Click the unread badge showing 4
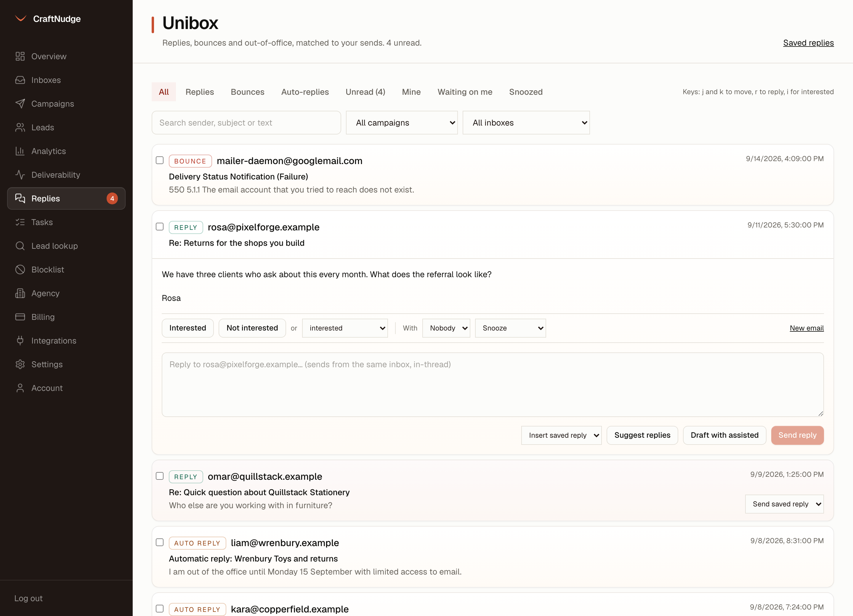 point(112,198)
